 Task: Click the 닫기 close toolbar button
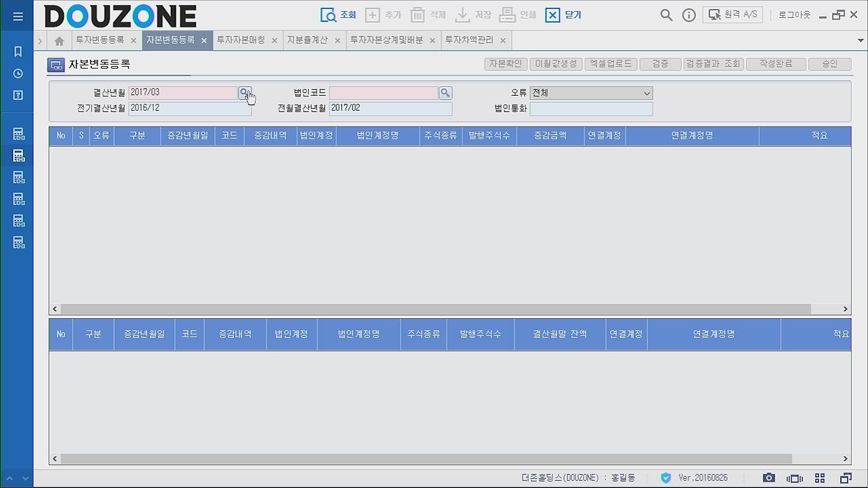[x=563, y=15]
